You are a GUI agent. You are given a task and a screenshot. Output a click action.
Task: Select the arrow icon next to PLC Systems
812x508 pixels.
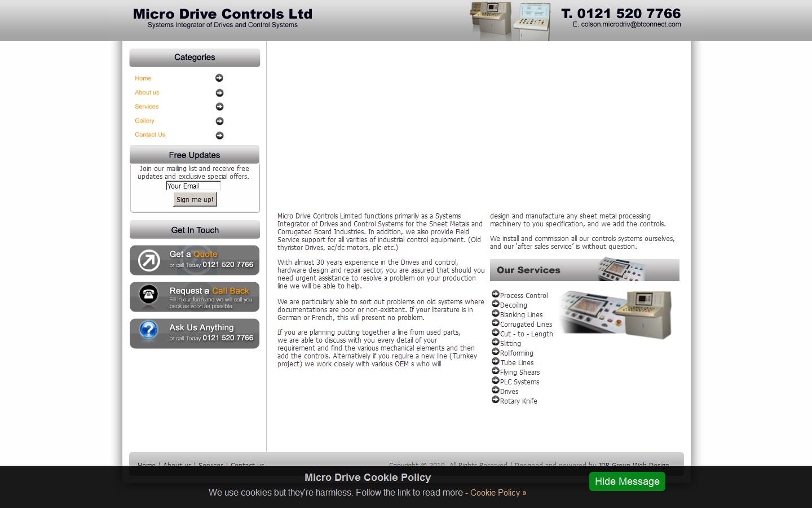coord(496,380)
